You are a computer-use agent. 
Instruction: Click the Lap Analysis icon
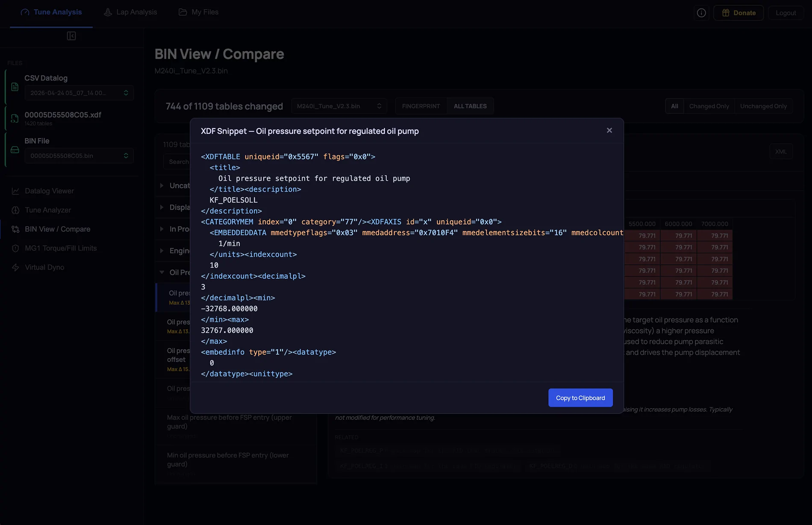click(x=108, y=12)
